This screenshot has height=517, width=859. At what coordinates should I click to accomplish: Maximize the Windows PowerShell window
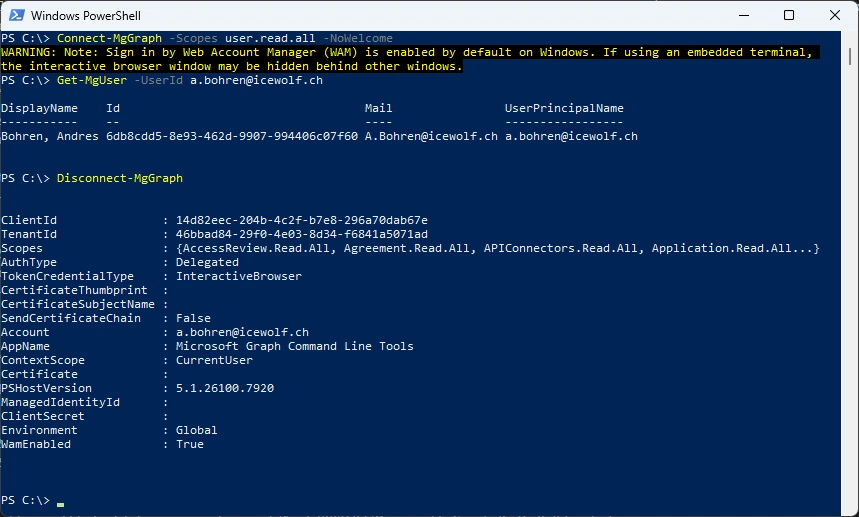pyautogui.click(x=789, y=15)
